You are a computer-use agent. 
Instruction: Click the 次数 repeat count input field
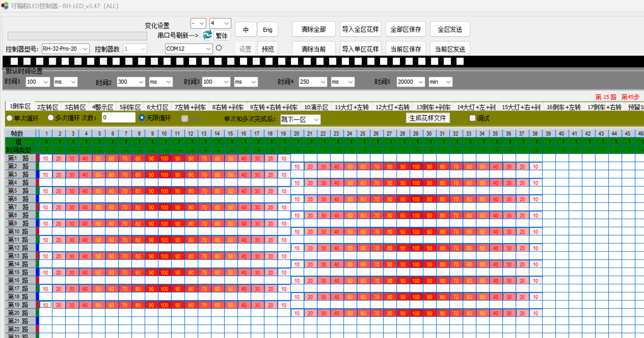(x=118, y=117)
